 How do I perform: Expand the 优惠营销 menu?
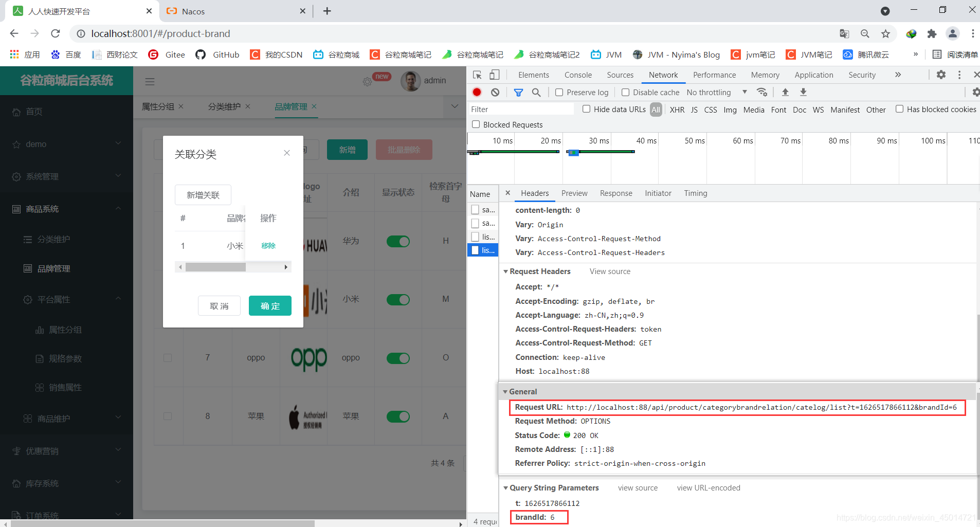(66, 451)
